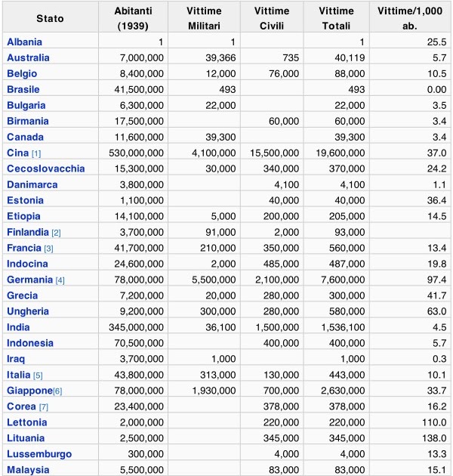Select the 41,700,000 population cell for Francia
The height and width of the screenshot is (476, 453).
point(133,248)
